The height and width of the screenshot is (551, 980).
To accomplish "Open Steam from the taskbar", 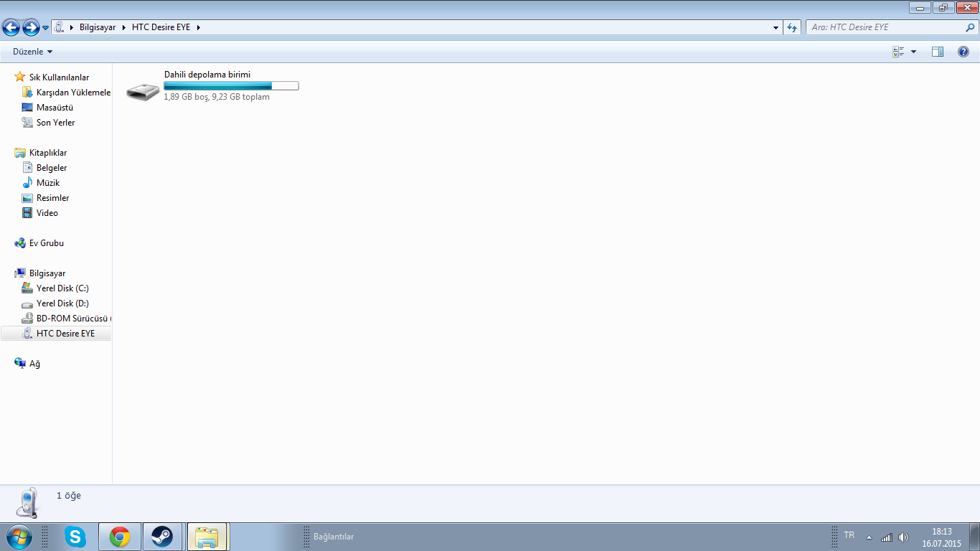I will [162, 537].
